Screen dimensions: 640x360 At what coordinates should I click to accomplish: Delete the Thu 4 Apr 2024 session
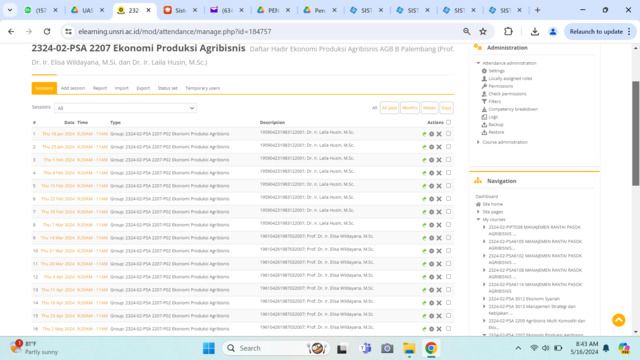(x=439, y=277)
